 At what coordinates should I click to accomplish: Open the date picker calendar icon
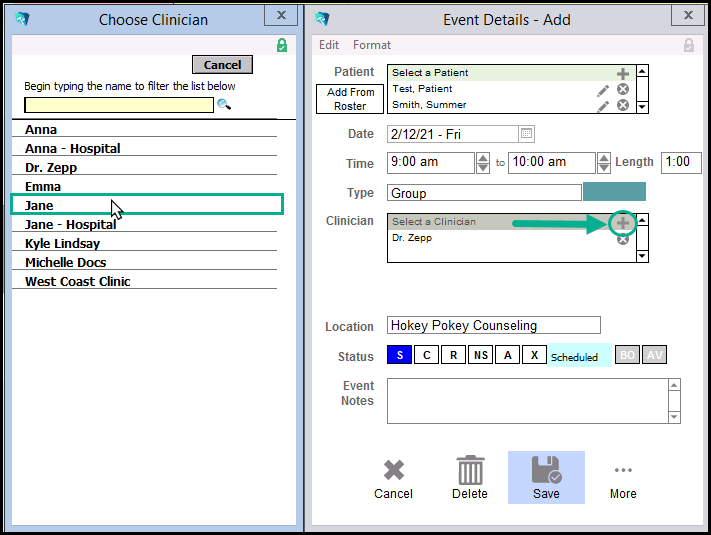527,134
